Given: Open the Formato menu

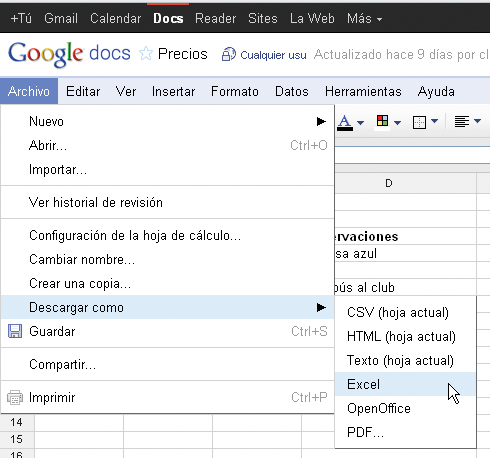Looking at the screenshot, I should click(235, 91).
